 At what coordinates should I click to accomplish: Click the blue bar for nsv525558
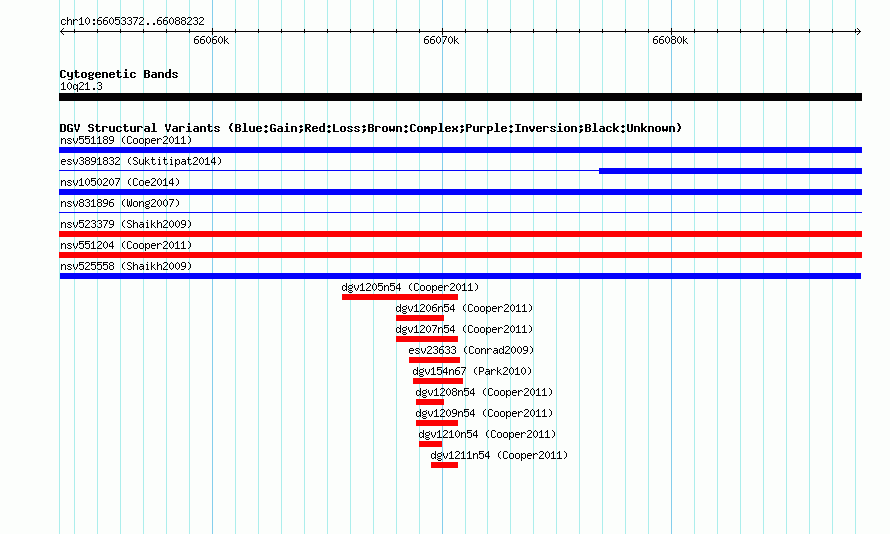(460, 276)
